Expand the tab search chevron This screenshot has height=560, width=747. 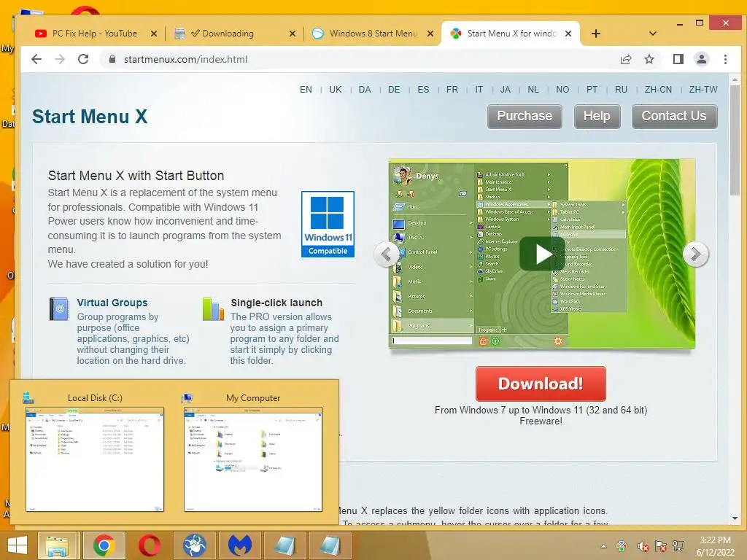[653, 34]
